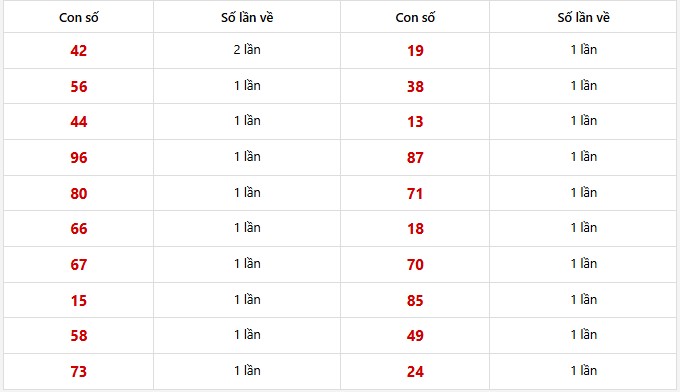Click the "2 lần" count cell
Viewport: 680px width, 392px height.
point(247,50)
